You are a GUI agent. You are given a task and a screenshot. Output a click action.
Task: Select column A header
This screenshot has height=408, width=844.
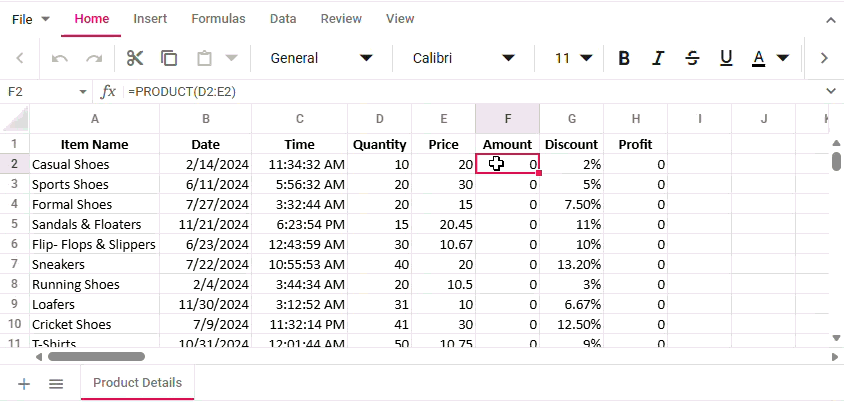95,119
